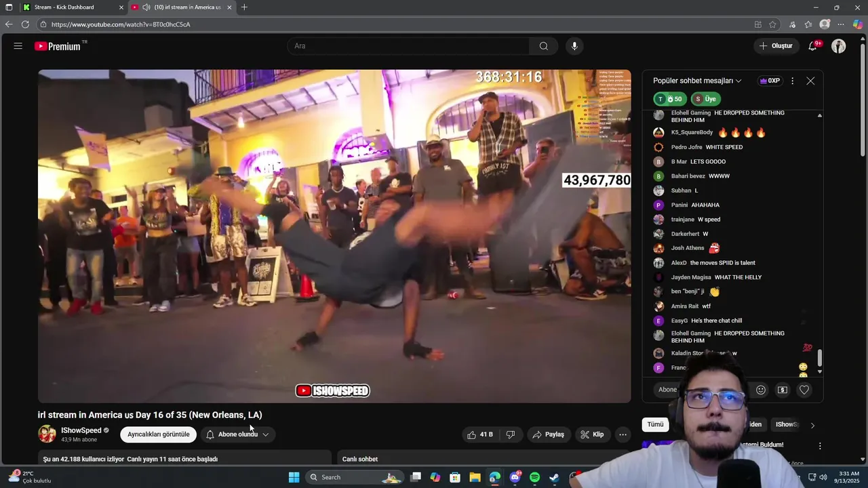Open Steam from the taskbar

click(x=554, y=477)
